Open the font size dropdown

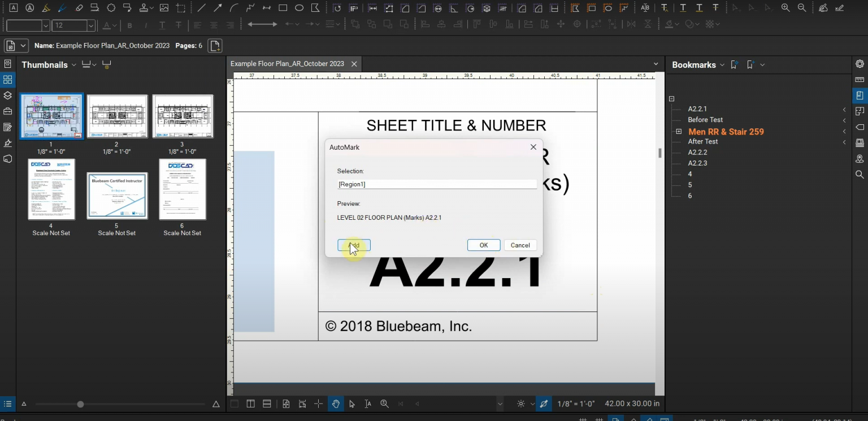(90, 25)
